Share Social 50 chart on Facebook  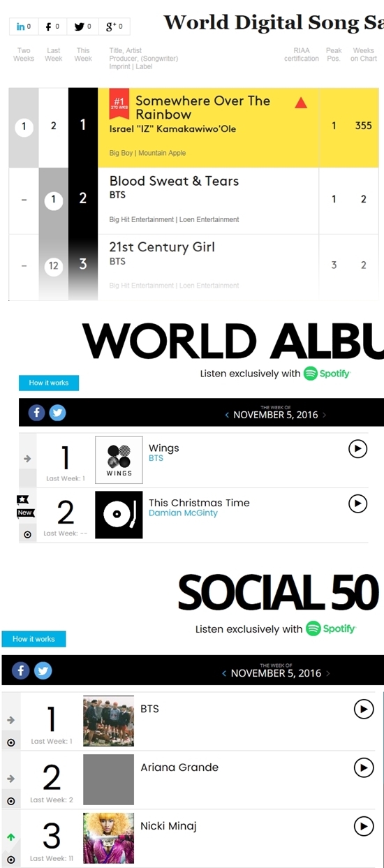pyautogui.click(x=21, y=671)
